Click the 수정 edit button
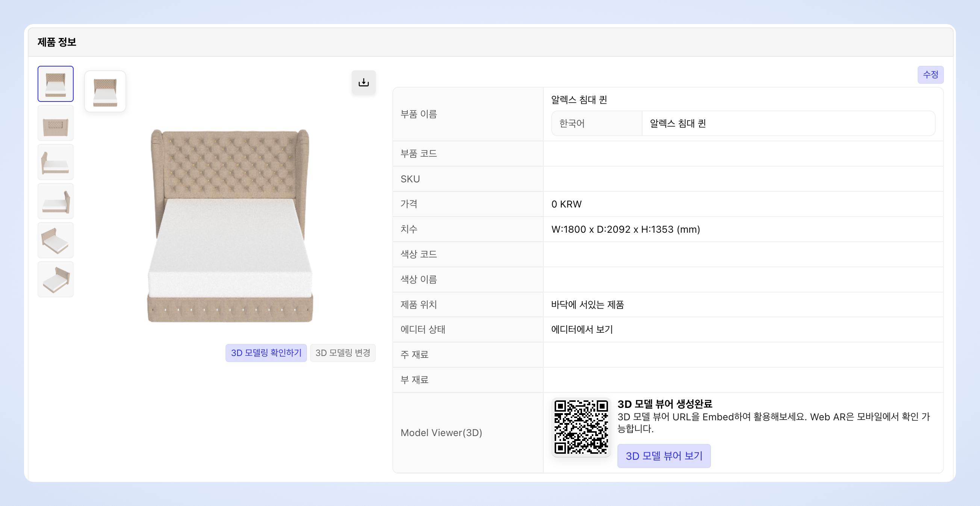The width and height of the screenshot is (980, 506). click(x=930, y=75)
